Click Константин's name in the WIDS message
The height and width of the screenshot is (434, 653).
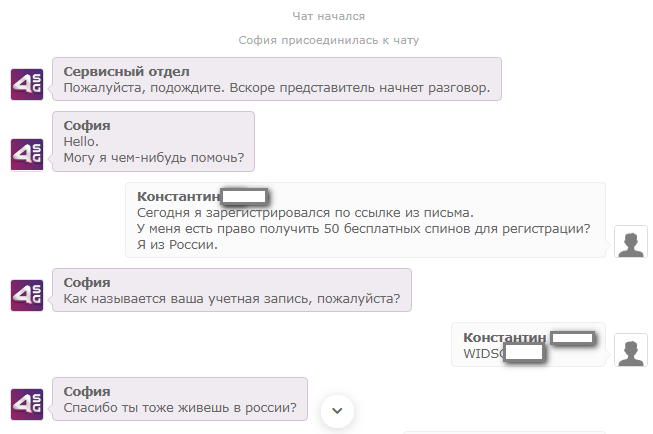tap(505, 337)
